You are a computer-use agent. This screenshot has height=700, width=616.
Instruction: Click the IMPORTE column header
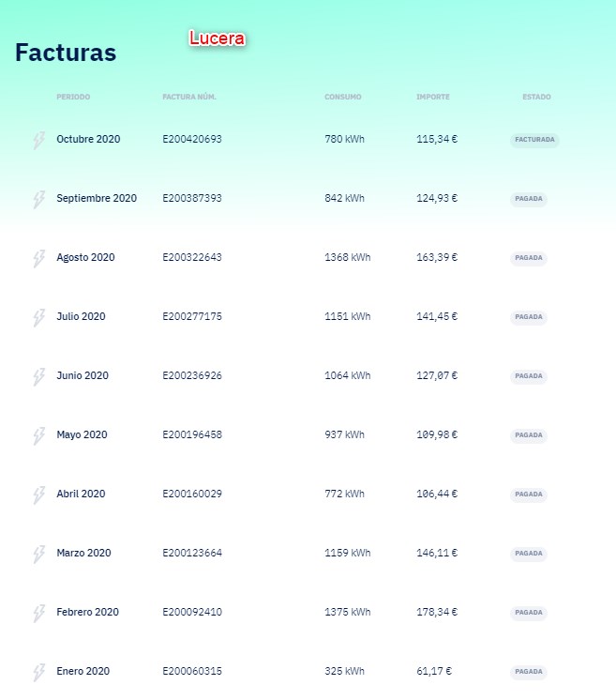432,97
